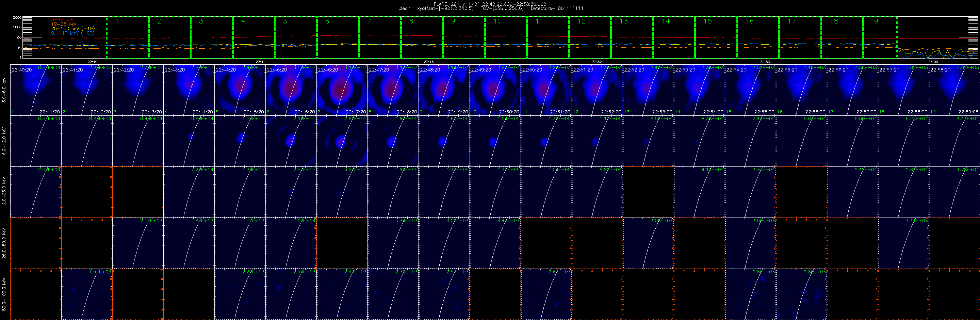View the 6.0-12.0 keV image in column 7
Image resolution: width=980 pixels, height=320 pixels.
[x=342, y=141]
